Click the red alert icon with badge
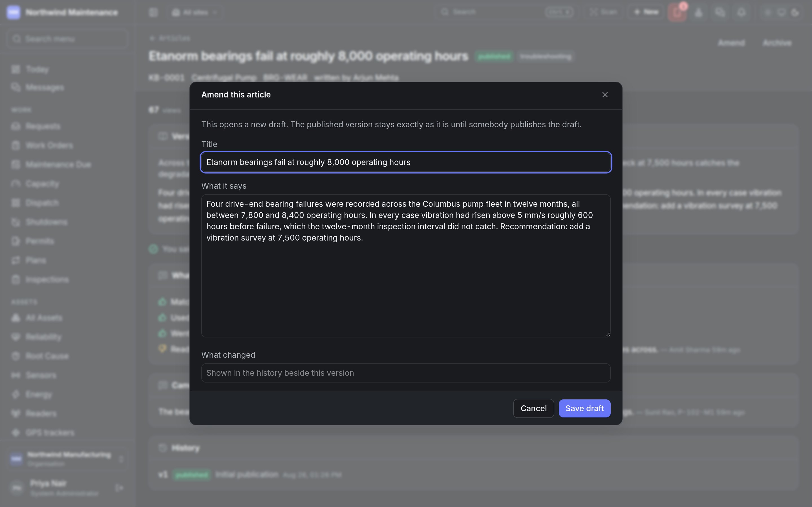This screenshot has width=812, height=507. (677, 12)
